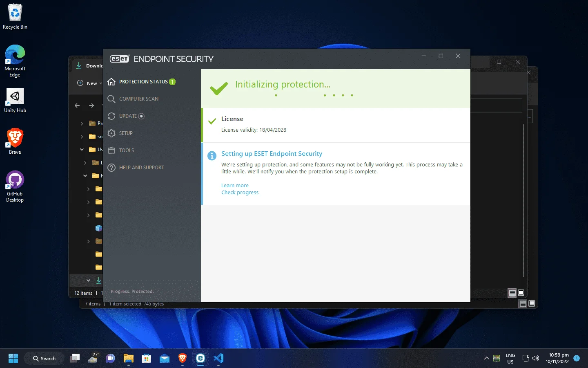
Task: Select the GitHub Desktop shortcut icon
Action: coord(15,186)
